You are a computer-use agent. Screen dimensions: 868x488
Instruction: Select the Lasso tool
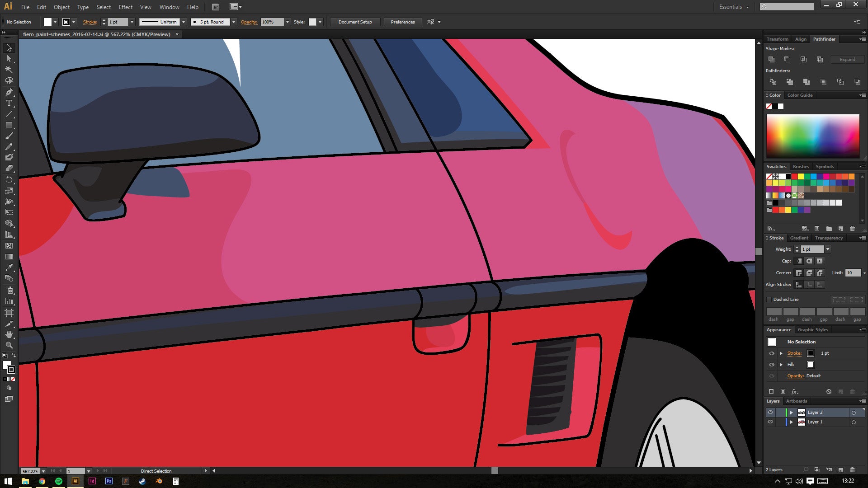pos(9,81)
